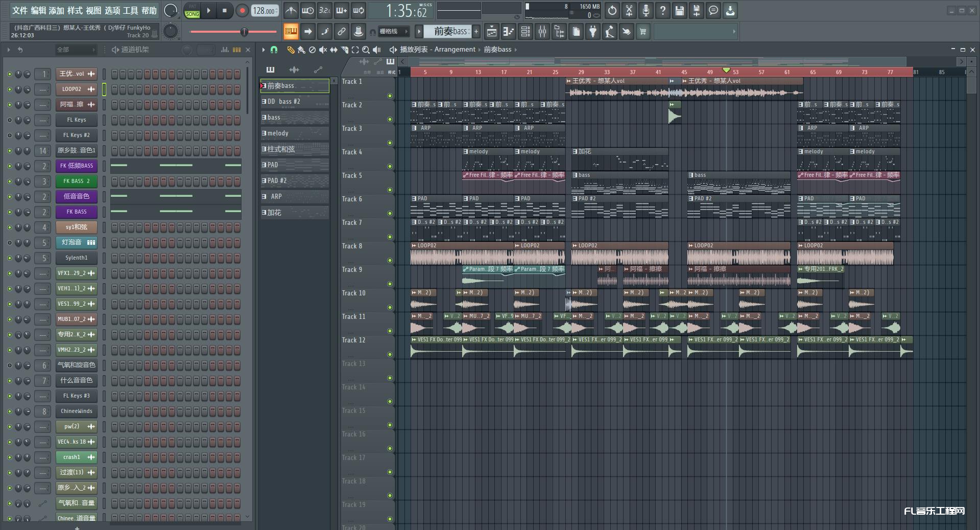The height and width of the screenshot is (530, 980).
Task: Select the playlist zoom magnifier tool
Action: tap(366, 50)
